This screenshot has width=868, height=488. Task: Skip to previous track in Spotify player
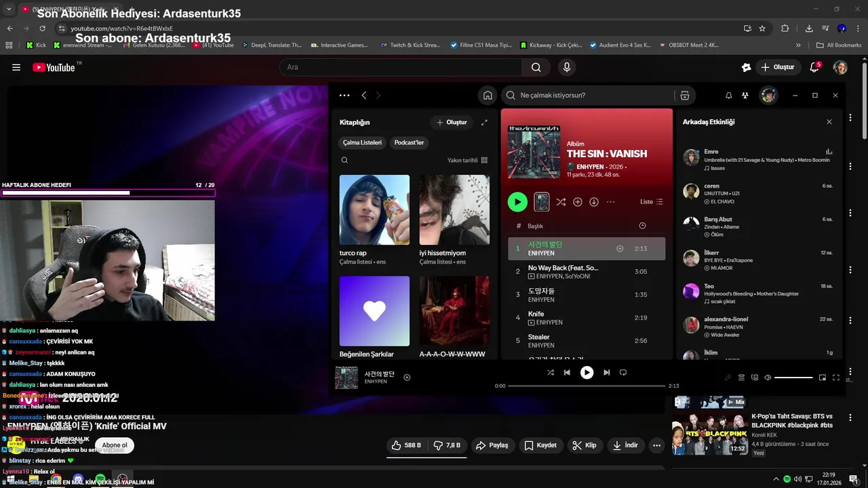(x=567, y=372)
